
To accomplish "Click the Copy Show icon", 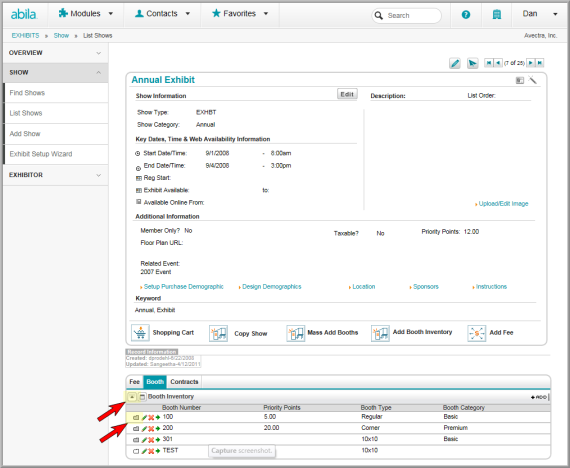I will pyautogui.click(x=218, y=333).
